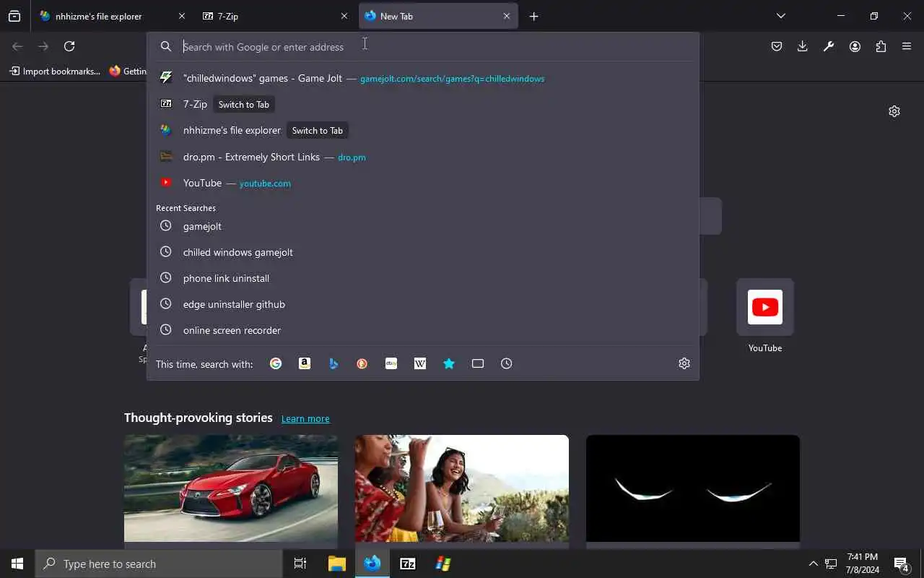Select recent search 'gamejolt'

pyautogui.click(x=423, y=226)
